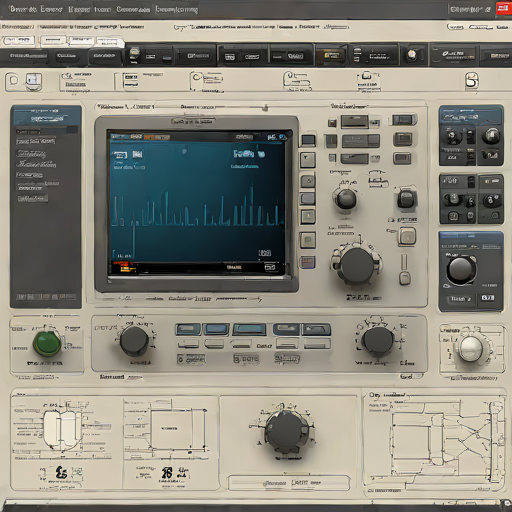Toggle the first blue lit button in the button row
Screen dimensions: 512x512
(188, 329)
